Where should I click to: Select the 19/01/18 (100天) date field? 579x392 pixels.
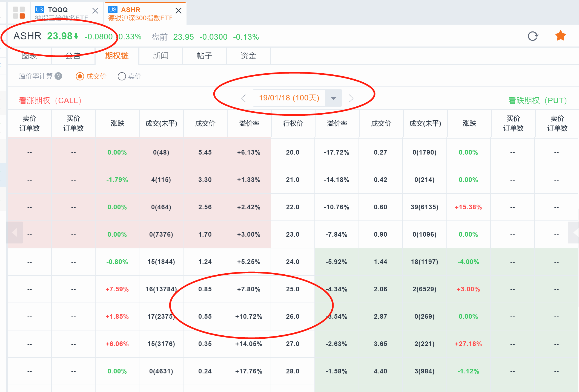coord(289,98)
